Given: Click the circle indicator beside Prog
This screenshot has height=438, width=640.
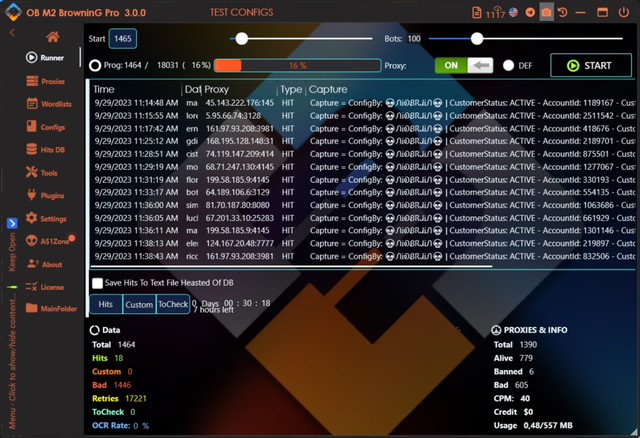Looking at the screenshot, I should 95,65.
